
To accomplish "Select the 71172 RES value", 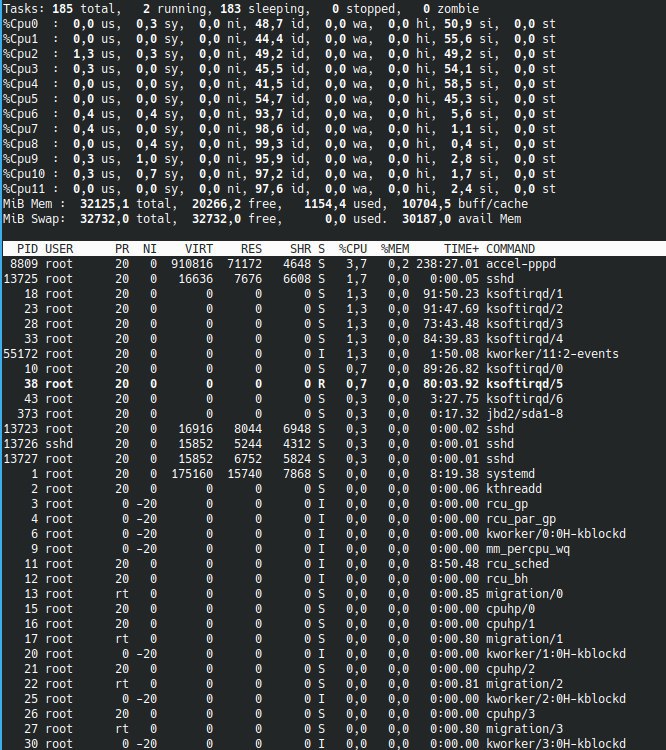I will (x=244, y=264).
